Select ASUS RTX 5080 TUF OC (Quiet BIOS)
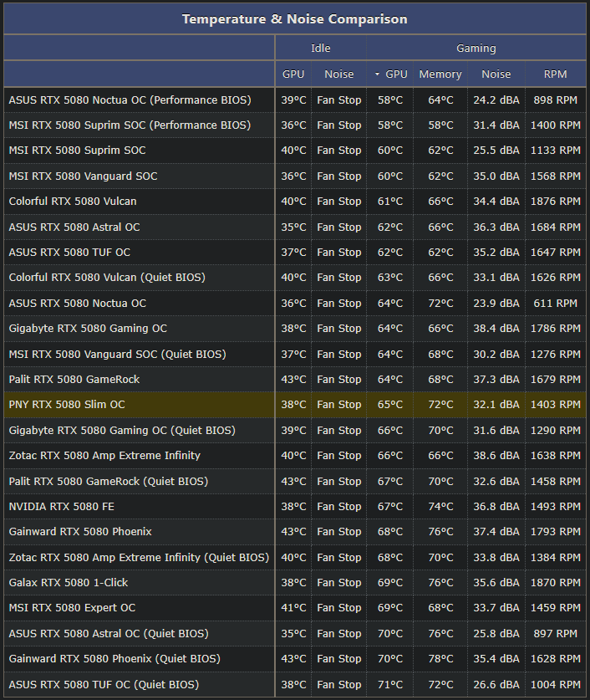The image size is (590, 700). tap(104, 685)
